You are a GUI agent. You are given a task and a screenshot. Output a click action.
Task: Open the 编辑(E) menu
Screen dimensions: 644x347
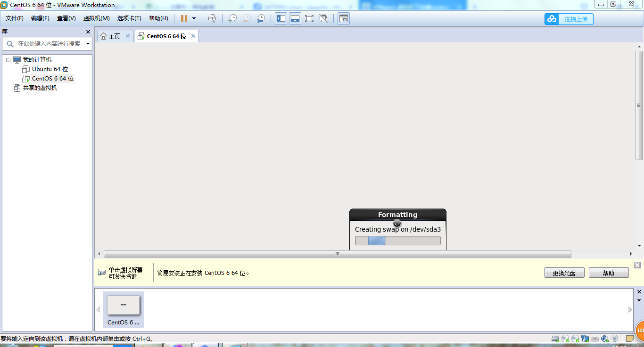[x=40, y=18]
